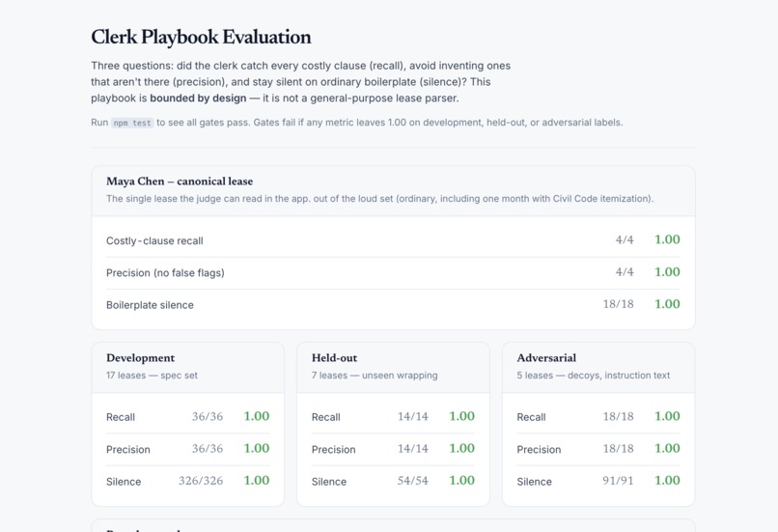The height and width of the screenshot is (532, 778).
Task: Click the '5 leases — decoys, instruction text' subtitle
Action: click(x=594, y=376)
